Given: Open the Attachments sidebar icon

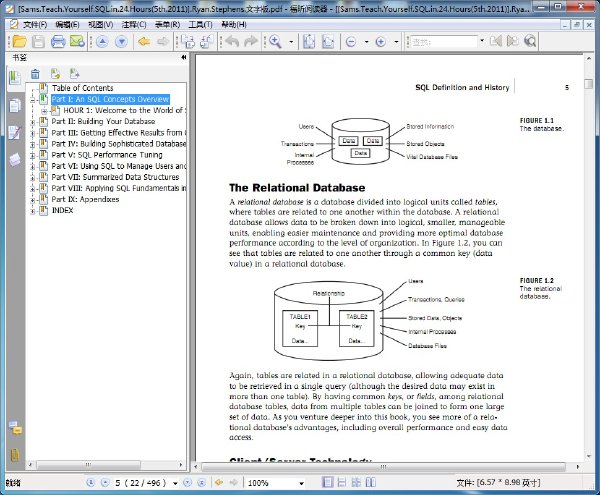Looking at the screenshot, I should pos(15,455).
